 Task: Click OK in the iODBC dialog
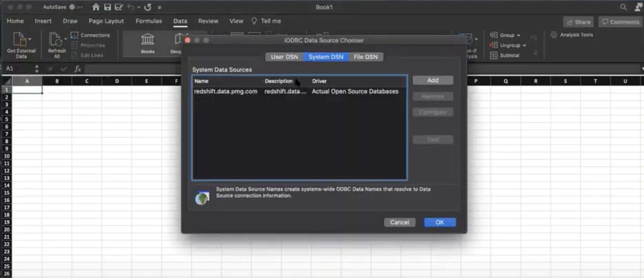point(440,222)
